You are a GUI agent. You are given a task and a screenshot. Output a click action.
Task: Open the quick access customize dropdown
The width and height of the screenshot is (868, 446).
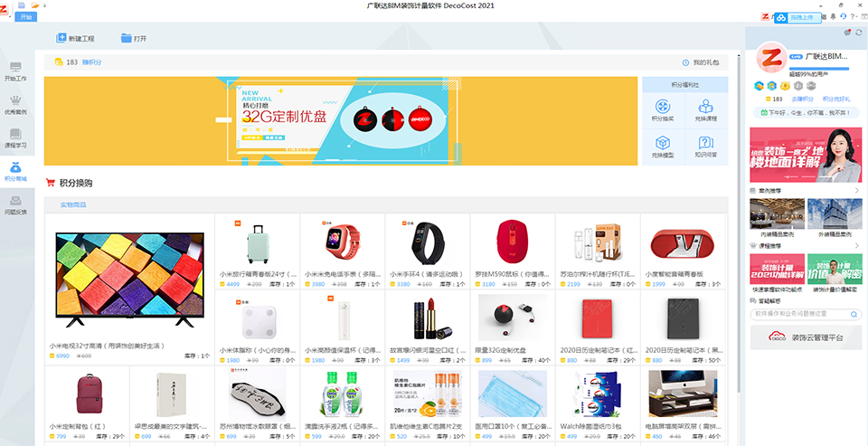click(x=45, y=5)
